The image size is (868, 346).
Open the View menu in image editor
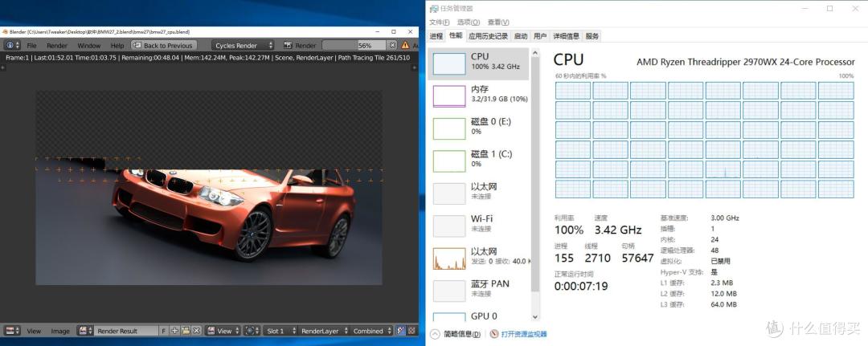pyautogui.click(x=34, y=331)
